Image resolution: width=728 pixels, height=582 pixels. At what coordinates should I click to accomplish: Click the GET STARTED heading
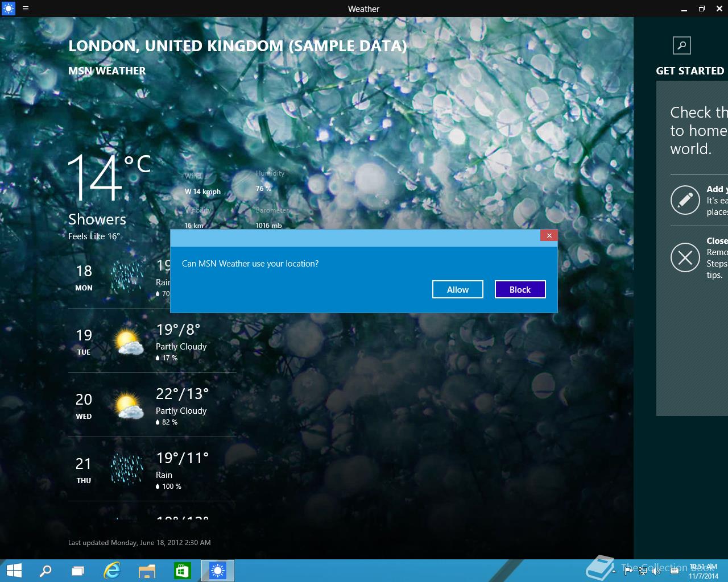click(690, 71)
